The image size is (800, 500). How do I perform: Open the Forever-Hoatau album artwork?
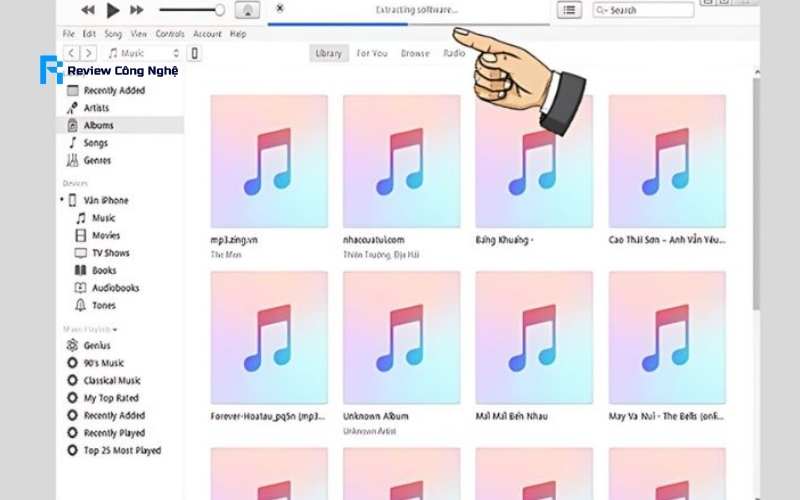pos(269,337)
